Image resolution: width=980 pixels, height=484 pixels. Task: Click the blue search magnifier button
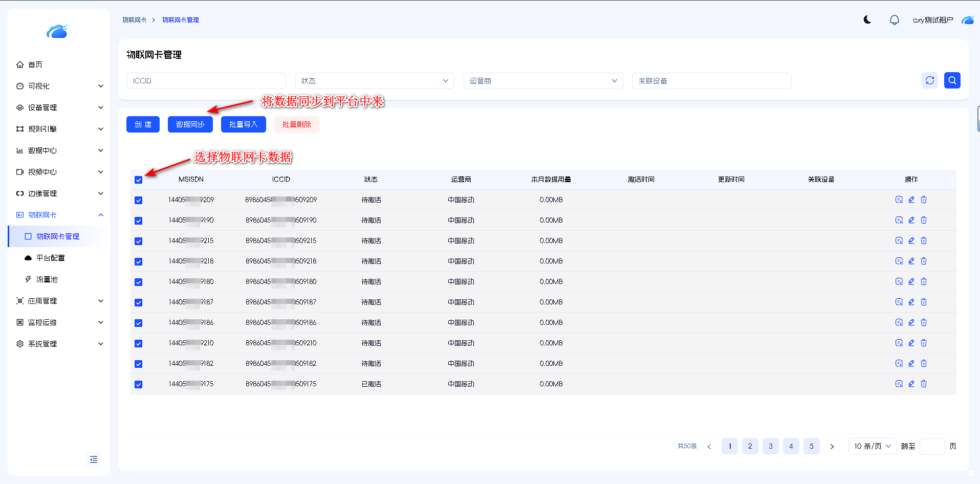click(952, 80)
